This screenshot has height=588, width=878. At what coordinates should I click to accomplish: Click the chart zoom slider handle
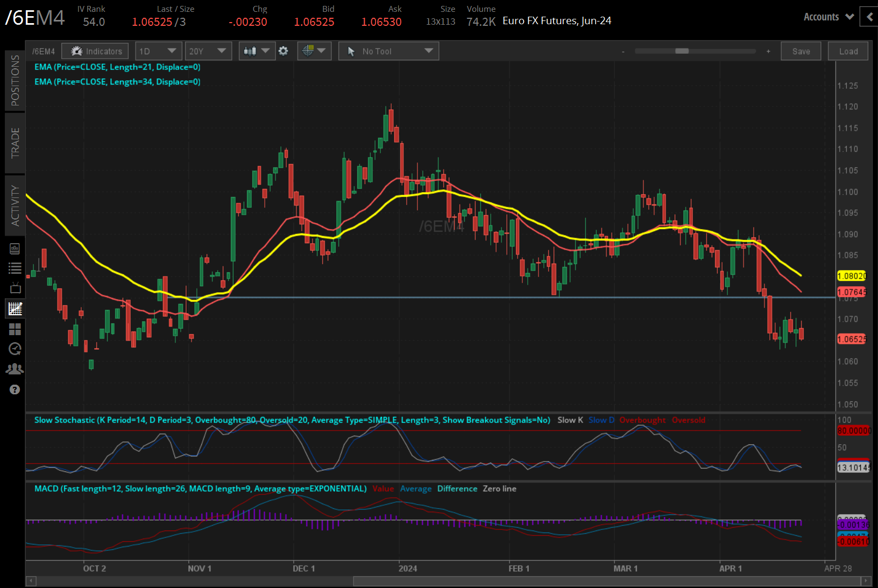click(682, 51)
